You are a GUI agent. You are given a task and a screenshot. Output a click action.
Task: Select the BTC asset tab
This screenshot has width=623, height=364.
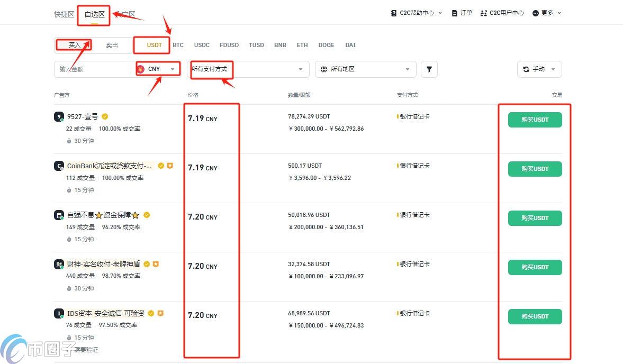point(178,45)
